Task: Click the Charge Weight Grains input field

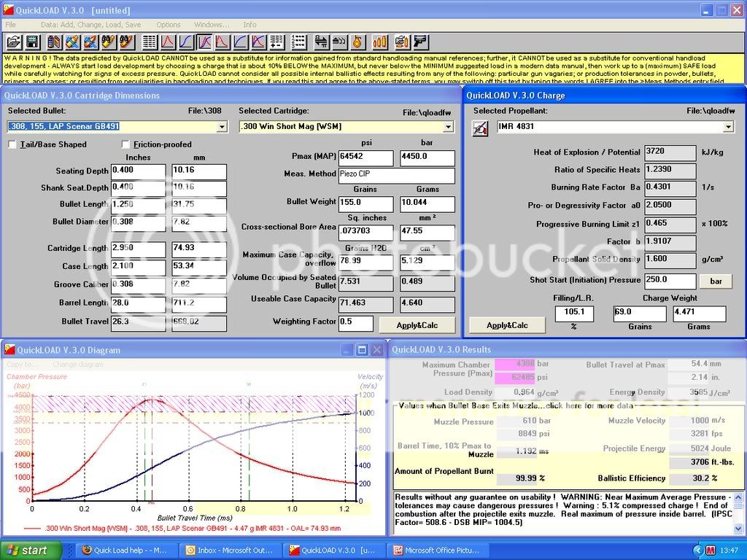Action: (x=640, y=314)
